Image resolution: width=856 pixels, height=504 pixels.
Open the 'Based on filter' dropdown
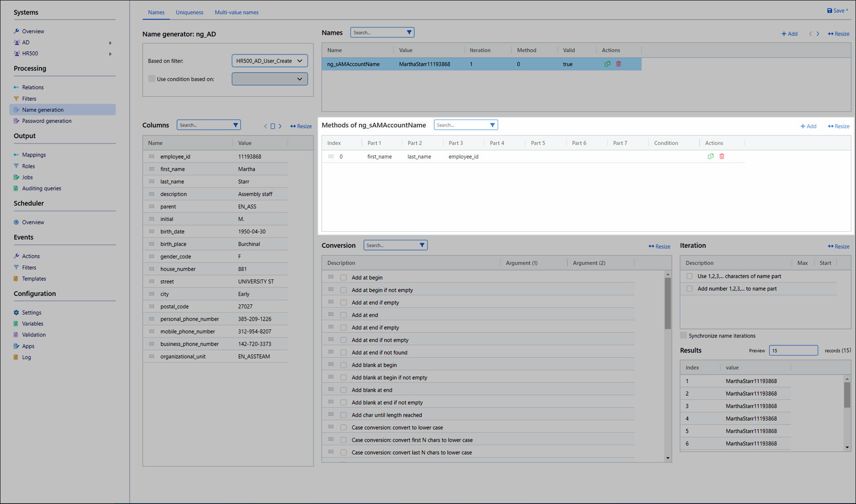point(269,61)
